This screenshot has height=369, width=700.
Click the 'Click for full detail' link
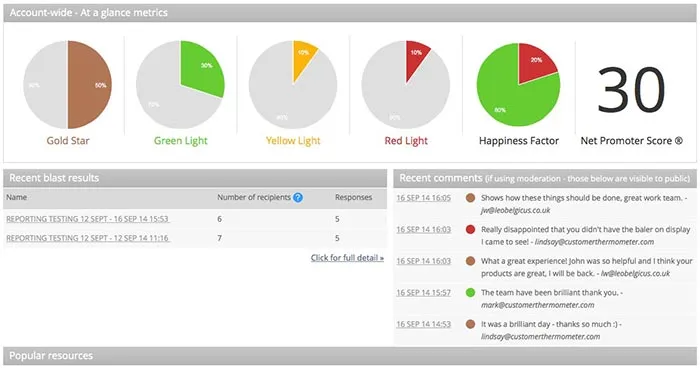click(x=347, y=257)
